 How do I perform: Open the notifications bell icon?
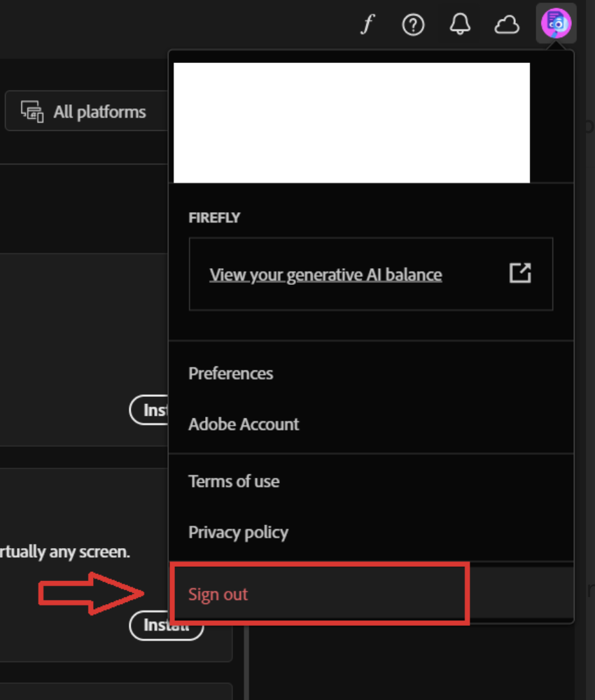click(460, 24)
